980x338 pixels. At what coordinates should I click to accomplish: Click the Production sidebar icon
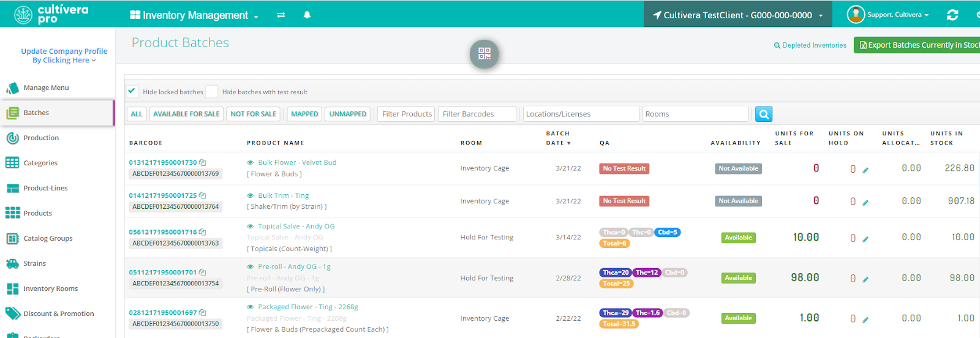click(12, 138)
